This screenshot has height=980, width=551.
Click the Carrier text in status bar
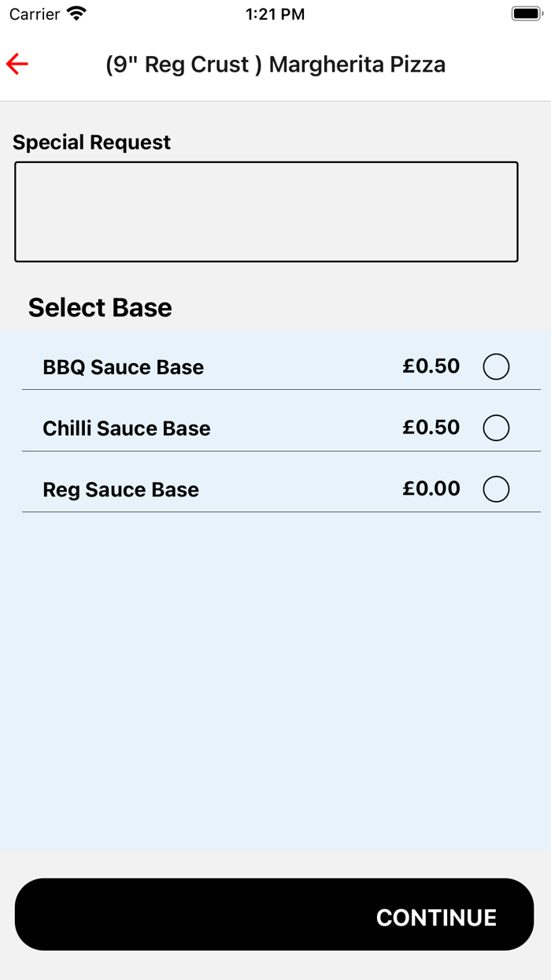tap(35, 14)
